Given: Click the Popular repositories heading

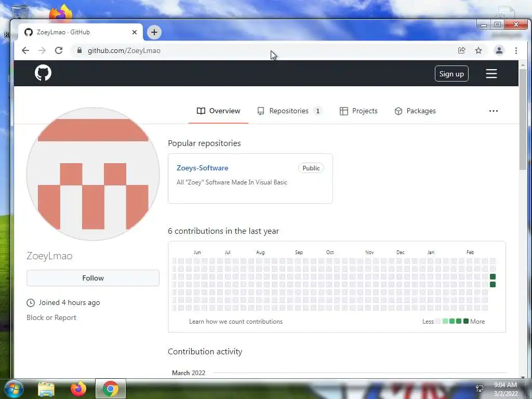Looking at the screenshot, I should tap(204, 143).
